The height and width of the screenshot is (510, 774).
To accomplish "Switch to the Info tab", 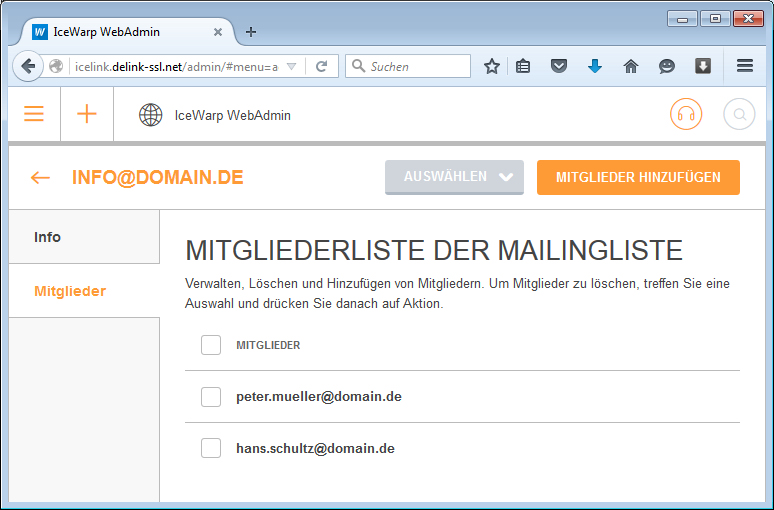I will point(84,237).
